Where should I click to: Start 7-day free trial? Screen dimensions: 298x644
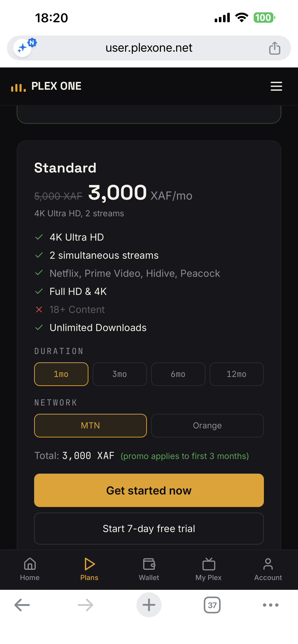coord(149,529)
